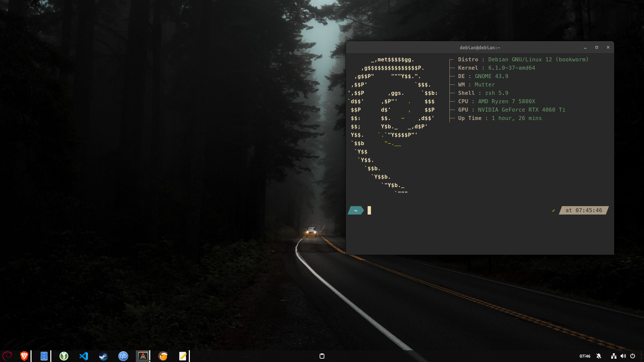Open the Debian swirl applications menu

pos(7,356)
